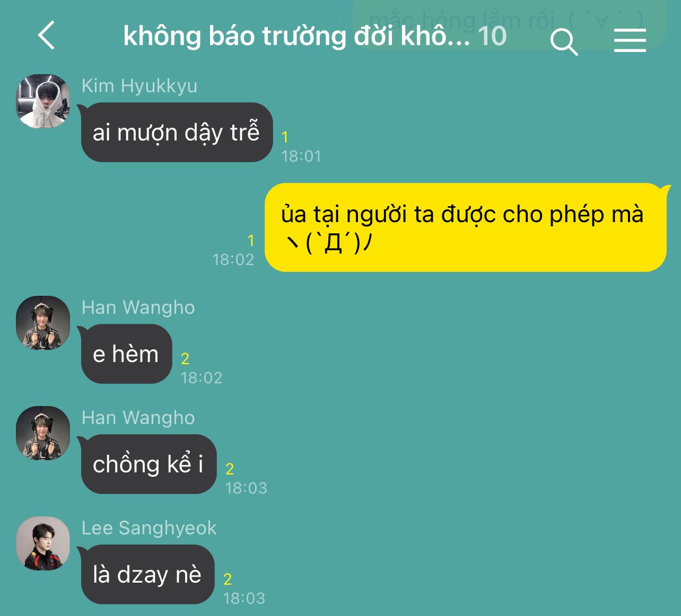Viewport: 681px width, 616px height.
Task: Tap the Kim Hyukkyu sender name
Action: (139, 86)
